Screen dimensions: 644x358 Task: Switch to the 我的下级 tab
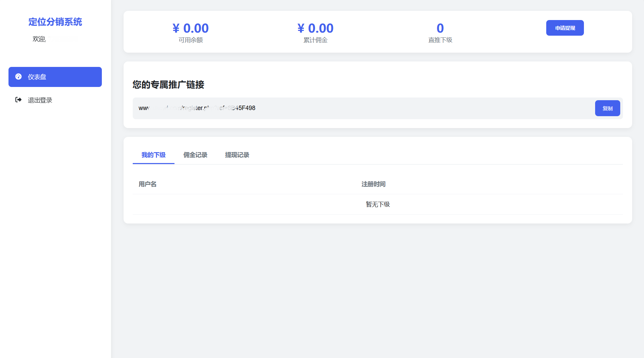153,155
